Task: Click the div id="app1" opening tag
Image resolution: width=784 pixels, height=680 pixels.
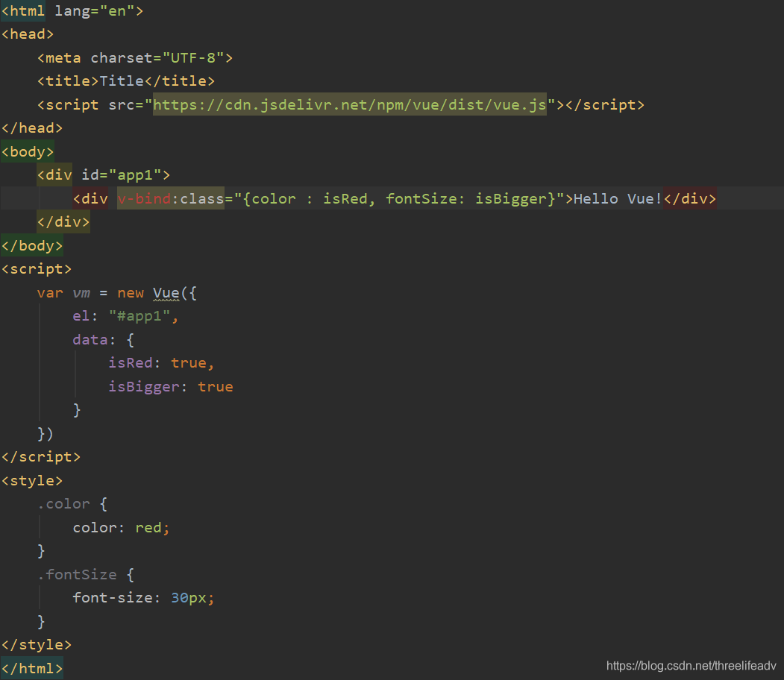Action: 104,175
